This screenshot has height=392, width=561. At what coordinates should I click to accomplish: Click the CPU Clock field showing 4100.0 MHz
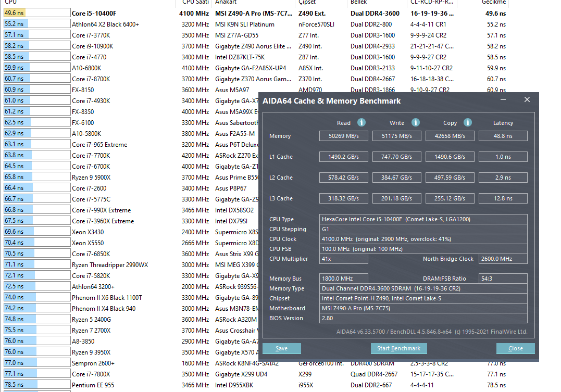423,239
